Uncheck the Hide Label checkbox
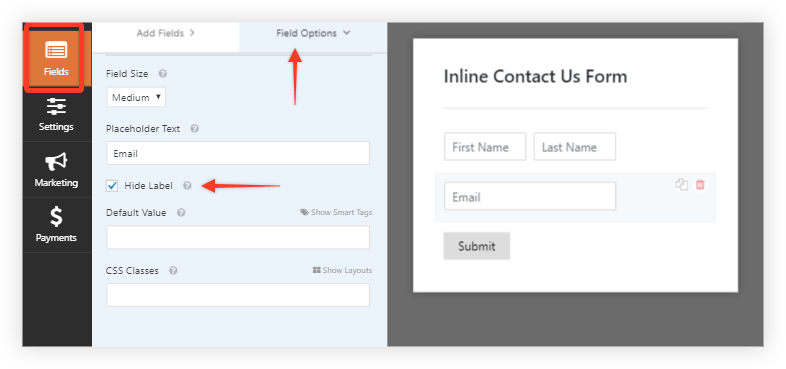 112,186
